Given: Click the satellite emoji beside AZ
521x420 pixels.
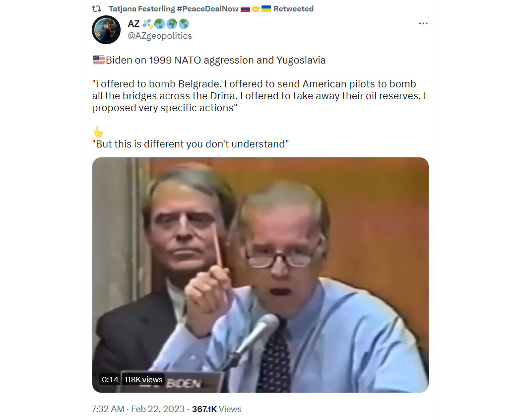Looking at the screenshot, I should coord(147,24).
